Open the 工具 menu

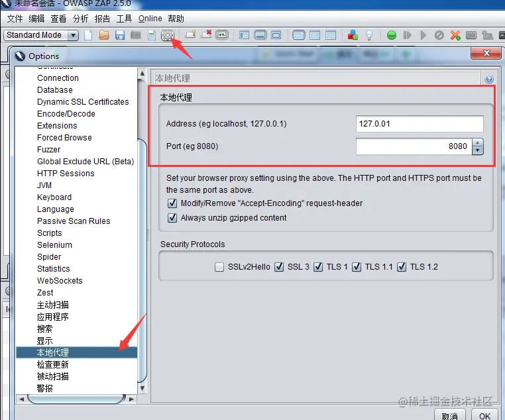125,19
